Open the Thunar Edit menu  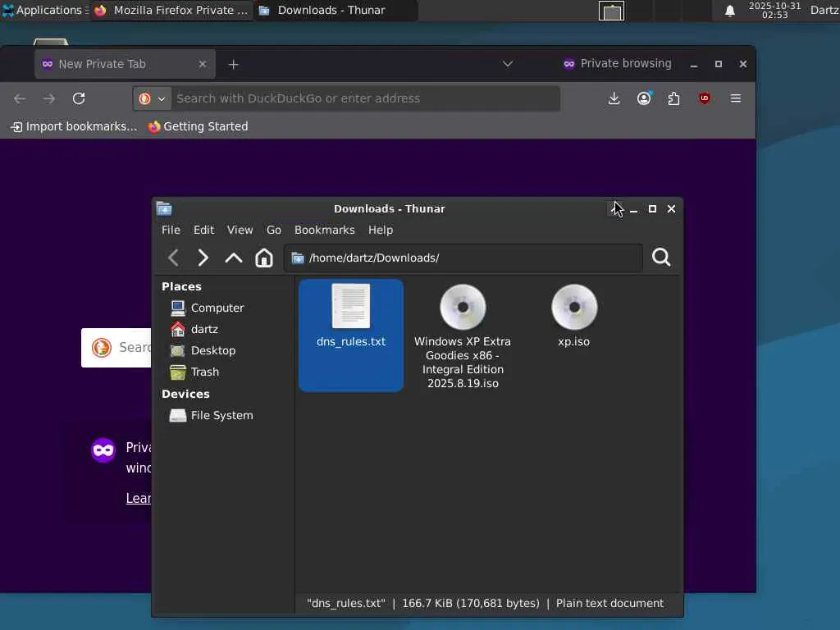click(x=203, y=230)
